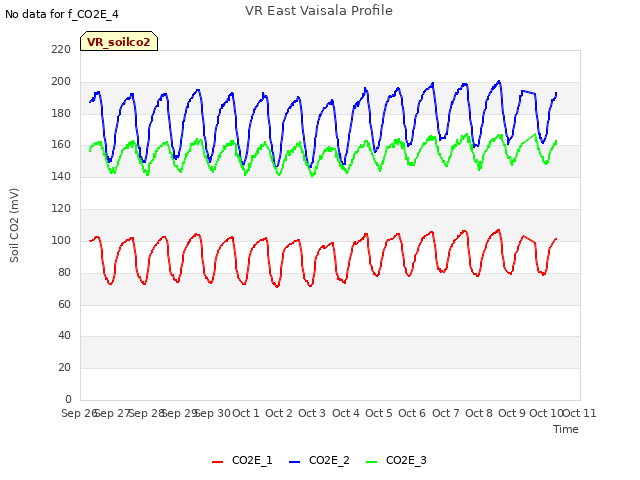The width and height of the screenshot is (640, 480).
Task: Click the Time x-axis label
Action: click(x=565, y=429)
